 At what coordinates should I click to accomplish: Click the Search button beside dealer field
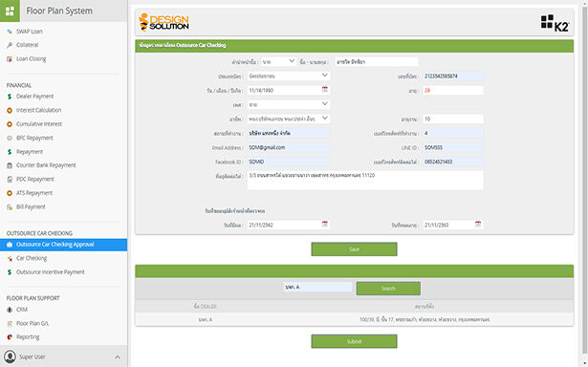pos(388,289)
